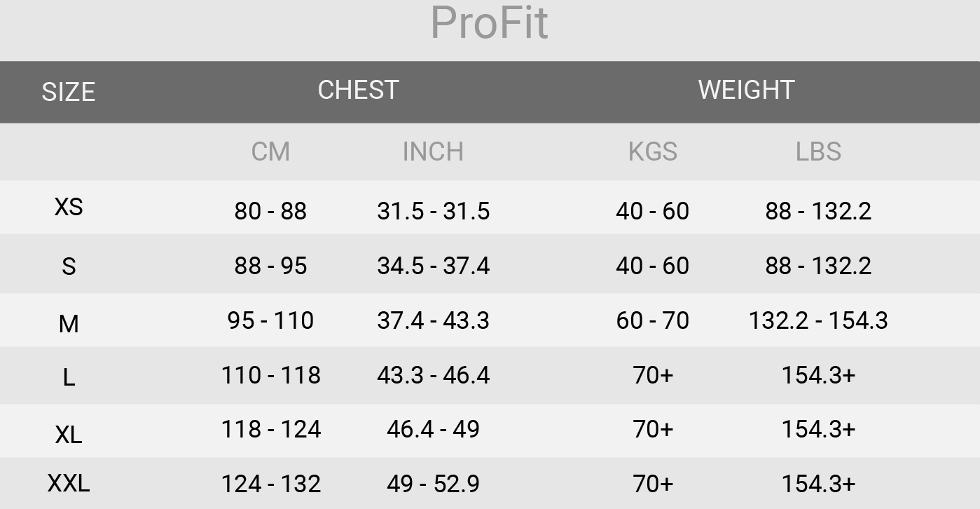The width and height of the screenshot is (980, 509).
Task: Select the 95 - 110 cm cell
Action: click(x=270, y=320)
